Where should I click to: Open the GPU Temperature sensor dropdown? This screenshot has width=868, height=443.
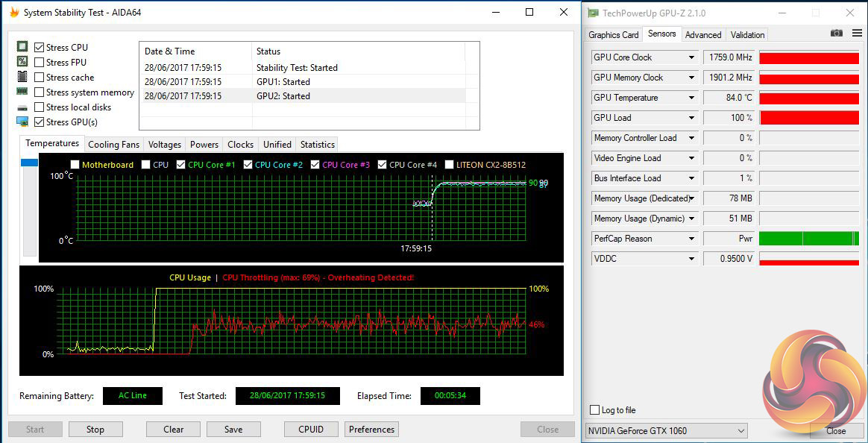pos(691,98)
